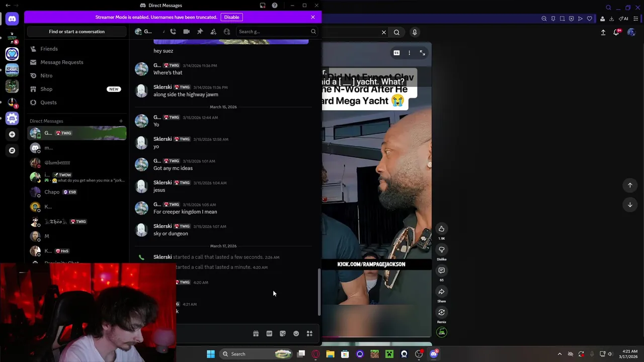This screenshot has width=644, height=362.
Task: Open the selected G... TWIG conversation
Action: (76, 133)
